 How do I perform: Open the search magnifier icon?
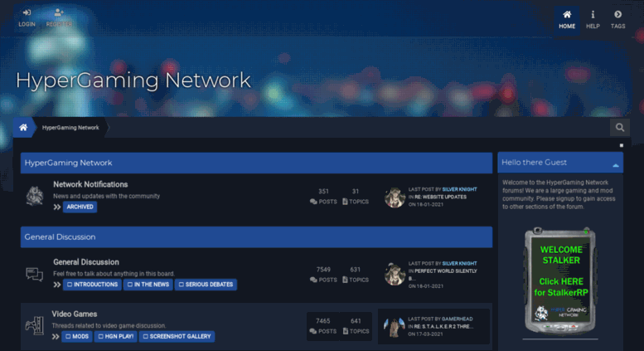coord(620,128)
